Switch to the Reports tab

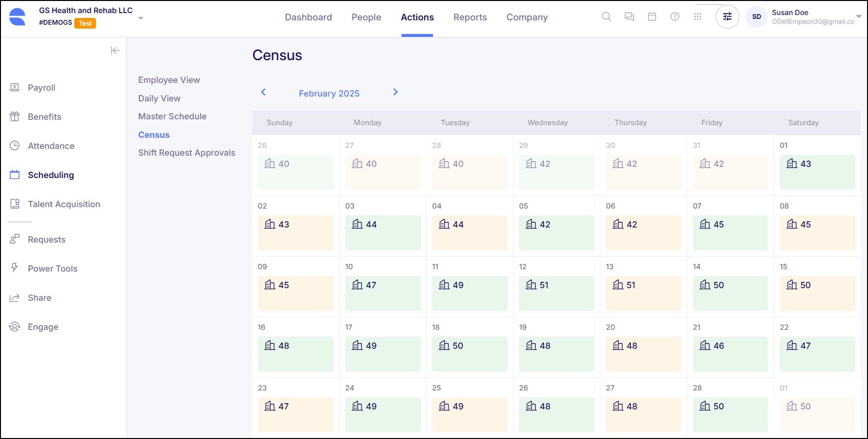click(470, 17)
